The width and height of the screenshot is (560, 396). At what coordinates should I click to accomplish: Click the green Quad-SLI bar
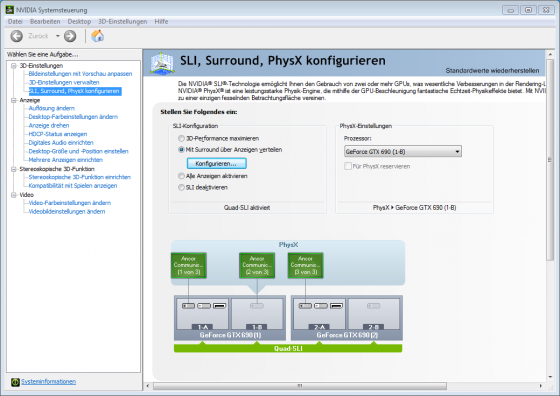click(288, 348)
